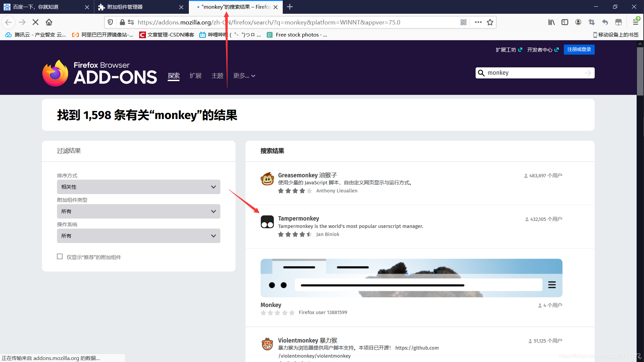Open 腾讯云 bookmark
This screenshot has height=362, width=644.
click(x=36, y=35)
